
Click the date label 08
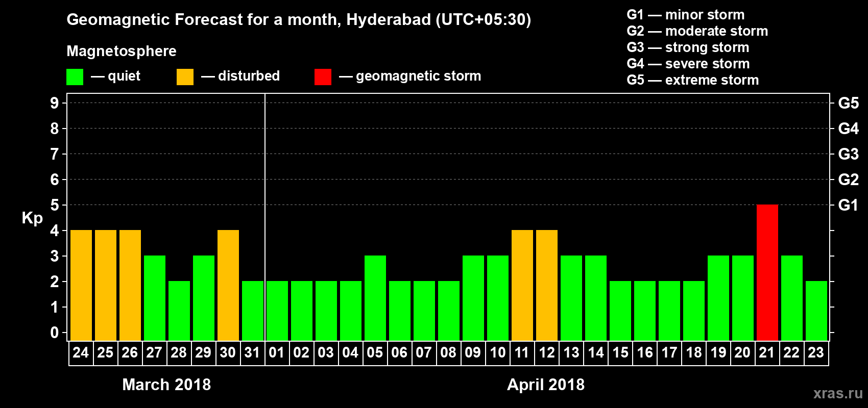tap(448, 352)
